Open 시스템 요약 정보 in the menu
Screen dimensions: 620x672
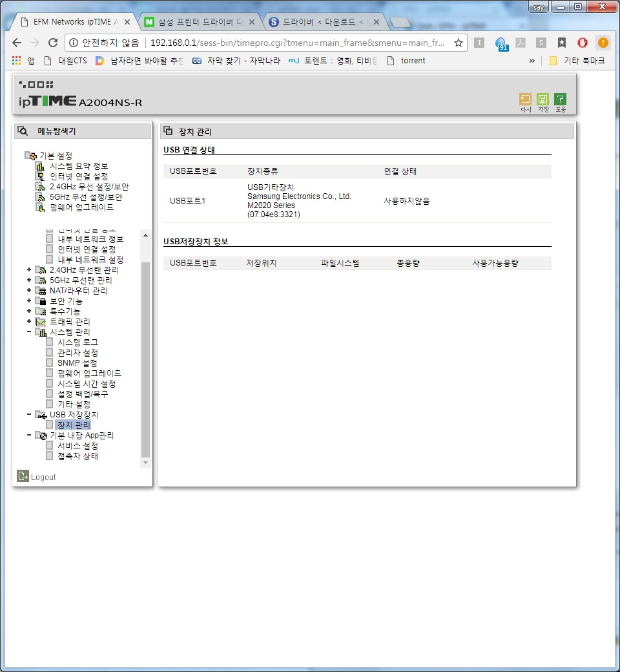pyautogui.click(x=79, y=166)
